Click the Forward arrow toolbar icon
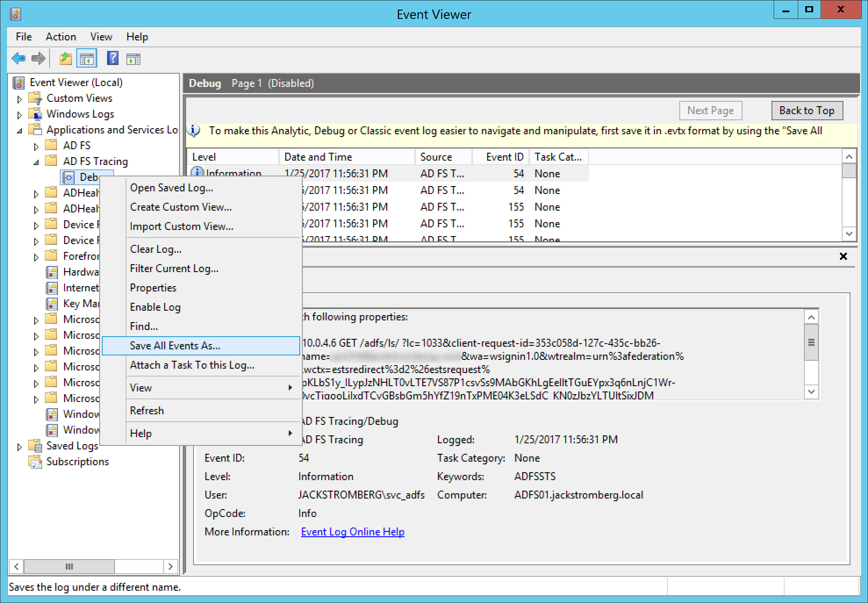This screenshot has width=868, height=603. (39, 58)
